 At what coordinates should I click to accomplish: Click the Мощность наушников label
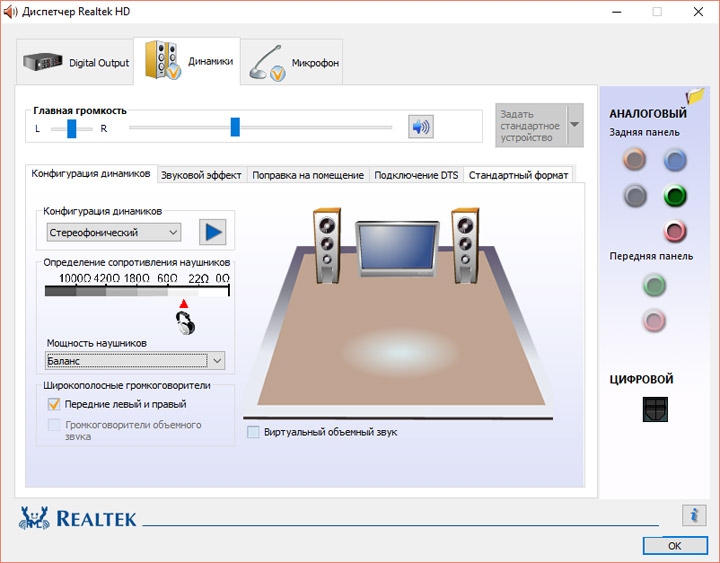tap(96, 343)
